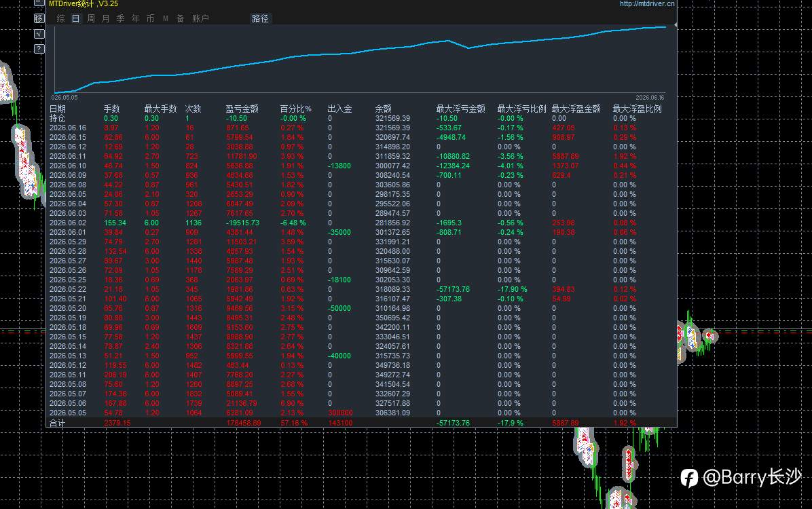Screen dimensions: 812x509
Task: Select the 2026.05.13 date row
Action: (x=68, y=356)
